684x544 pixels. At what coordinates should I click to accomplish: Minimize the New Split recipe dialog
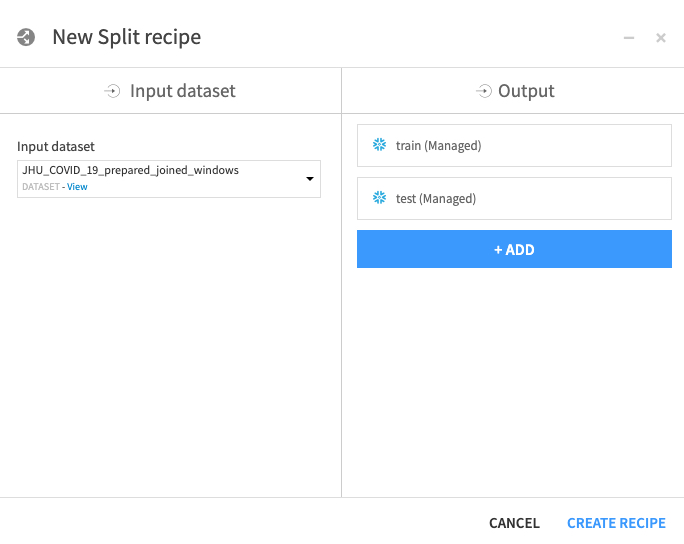pyautogui.click(x=629, y=38)
